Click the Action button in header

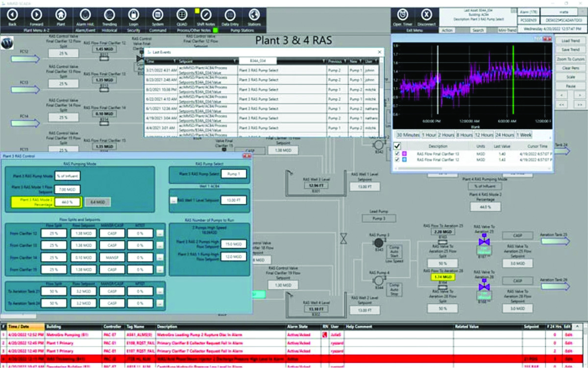coord(447,30)
